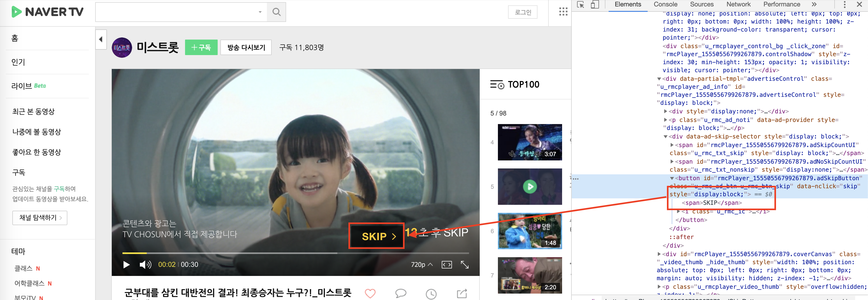This screenshot has height=300, width=868.
Task: Open search box dropdown arrow
Action: tap(260, 12)
